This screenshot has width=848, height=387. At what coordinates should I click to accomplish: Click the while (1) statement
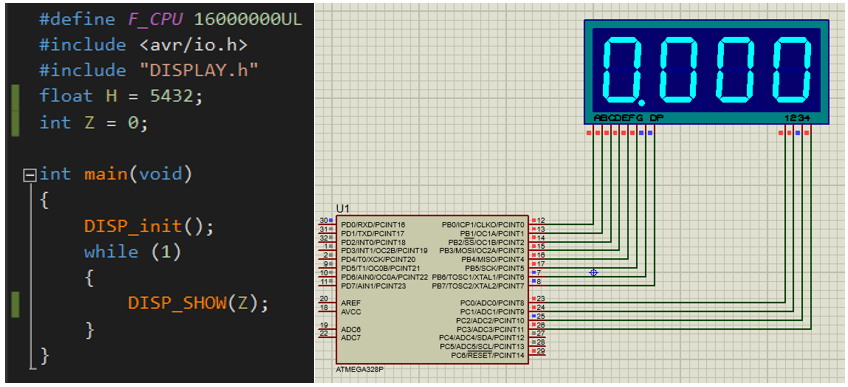[132, 252]
